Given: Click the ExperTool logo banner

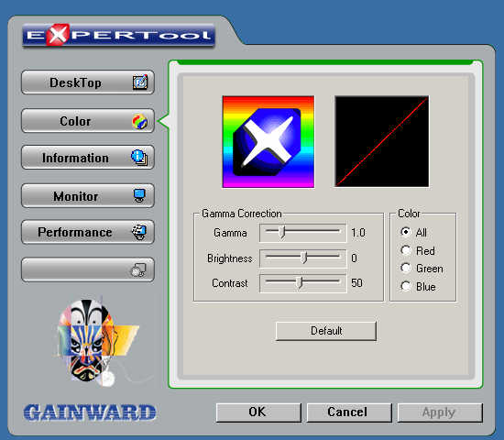Looking at the screenshot, I should click(118, 35).
